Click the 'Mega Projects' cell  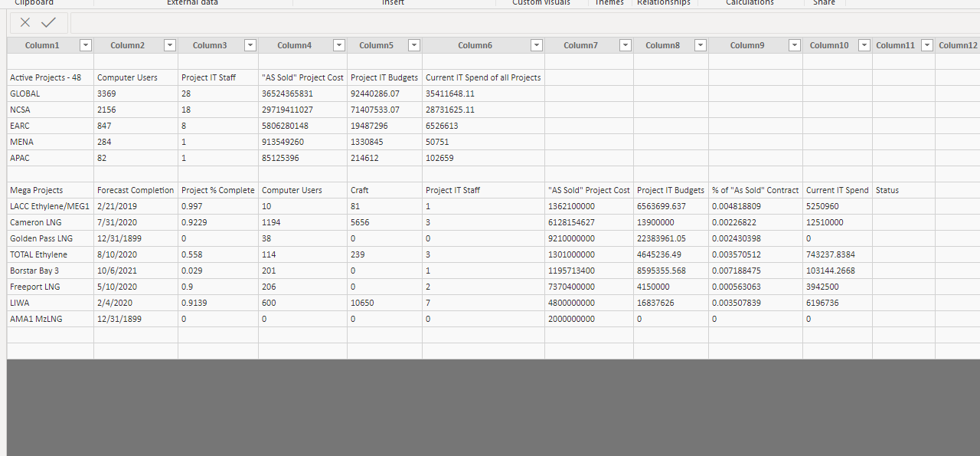pos(51,190)
